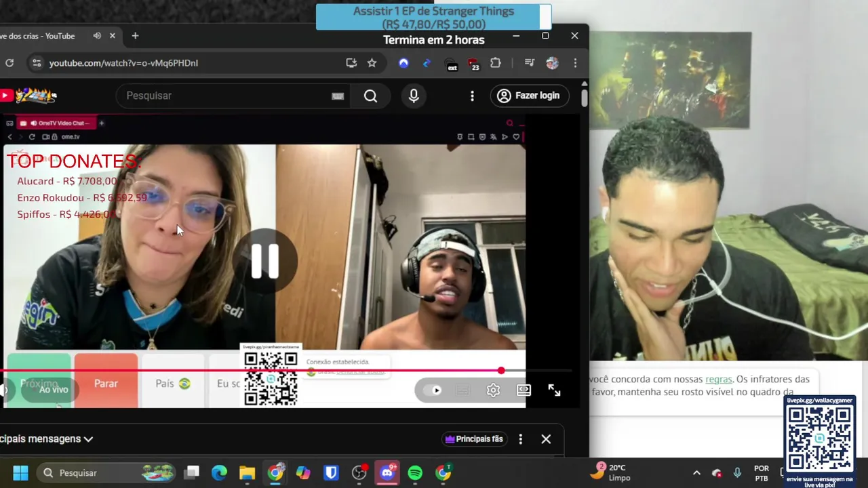Screen dimensions: 868x488
Task: Show hidden system tray icons
Action: [x=696, y=473]
